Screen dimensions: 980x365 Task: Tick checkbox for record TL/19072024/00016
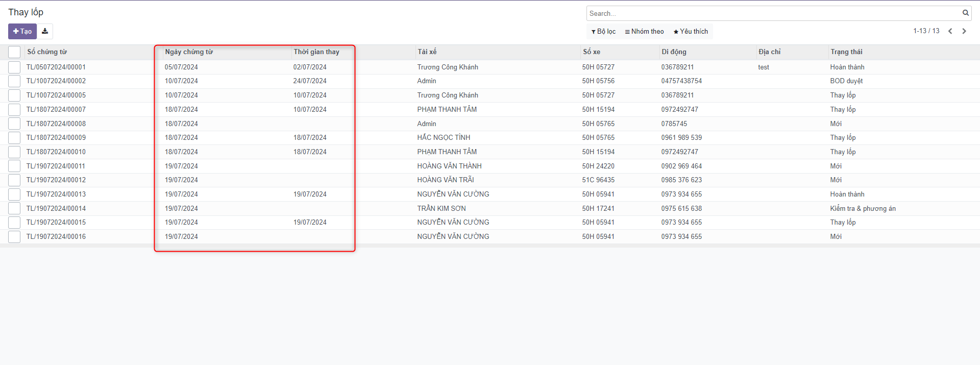pyautogui.click(x=14, y=237)
